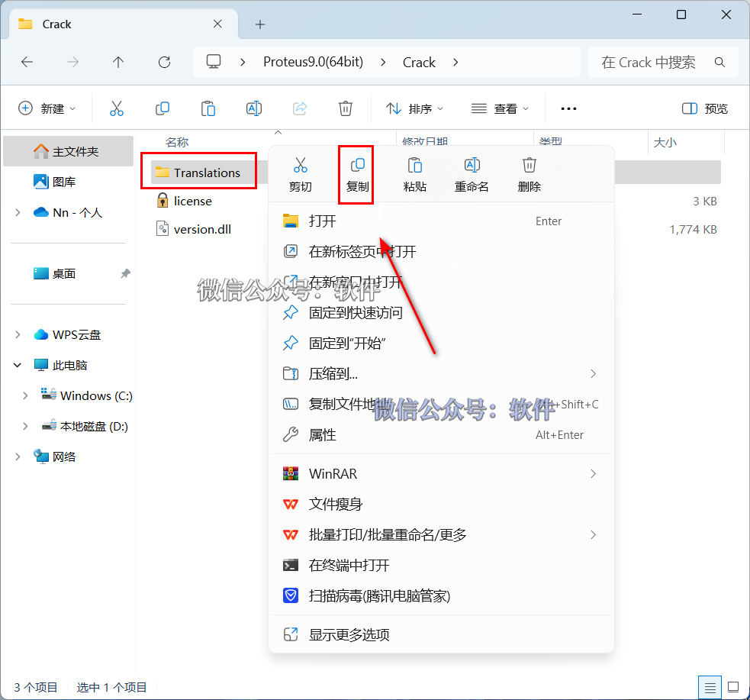The height and width of the screenshot is (700, 750).
Task: Choose 显示更多选项
Action: [440, 635]
